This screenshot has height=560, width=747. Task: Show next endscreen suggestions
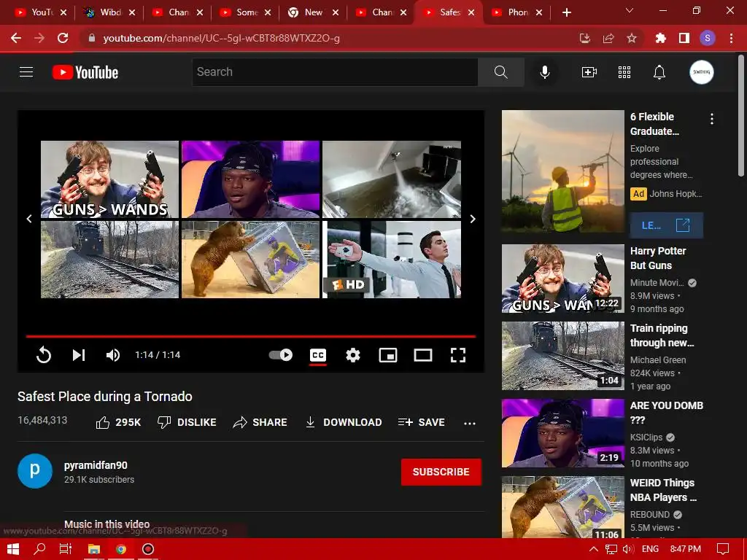tap(473, 219)
